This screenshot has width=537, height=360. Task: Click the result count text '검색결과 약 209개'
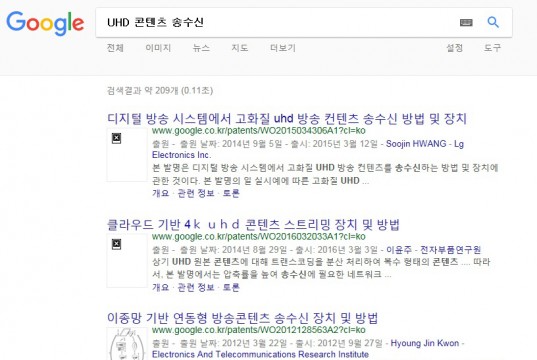click(143, 90)
